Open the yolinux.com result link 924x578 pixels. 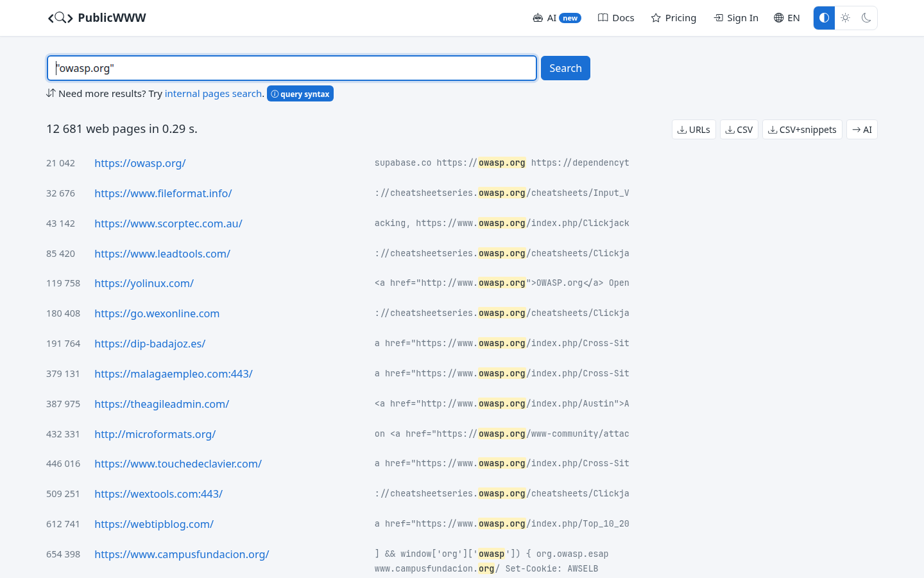click(x=144, y=283)
